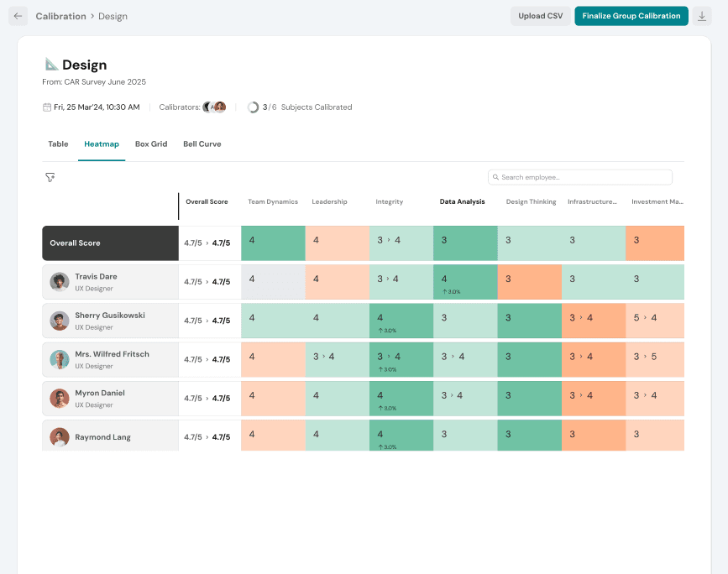The height and width of the screenshot is (574, 728).
Task: Click Myron Daniel's name
Action: (100, 393)
